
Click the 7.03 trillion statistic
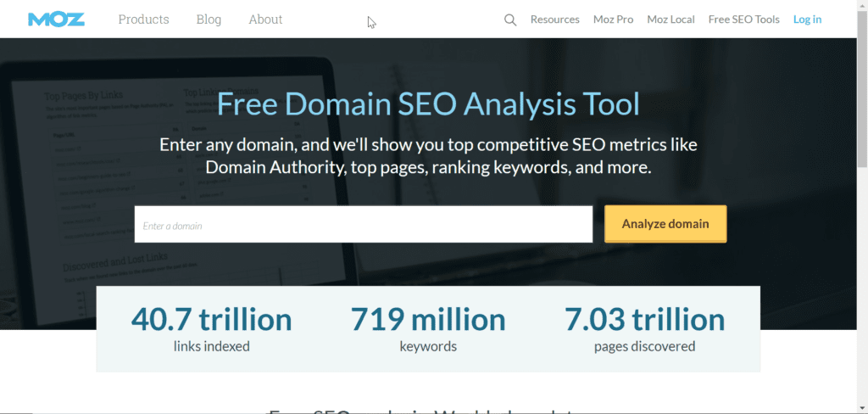(x=644, y=319)
